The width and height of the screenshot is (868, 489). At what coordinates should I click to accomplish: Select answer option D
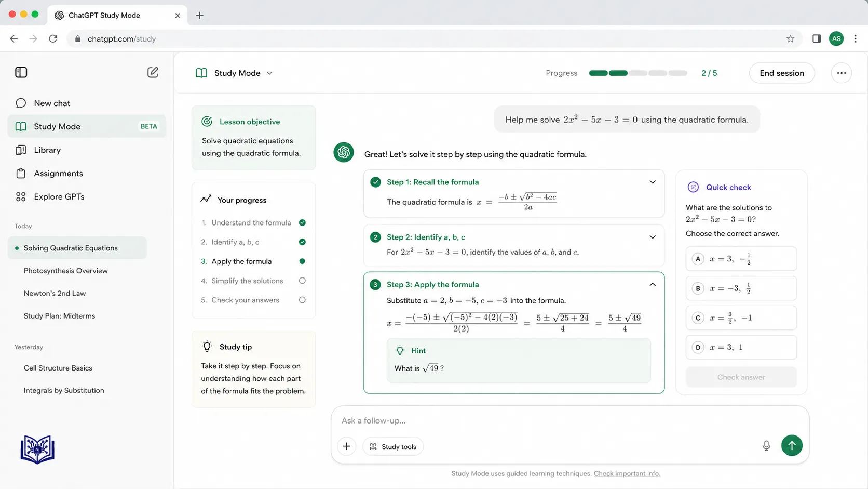741,347
